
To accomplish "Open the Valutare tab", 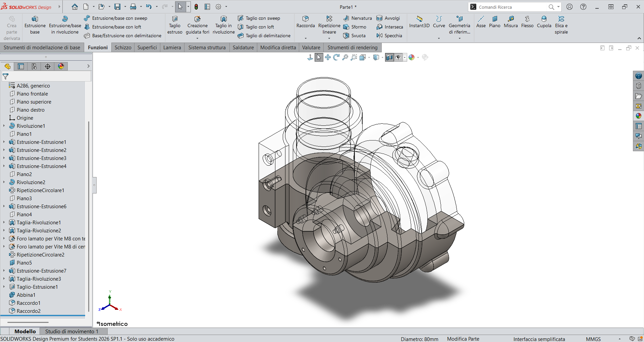I will click(311, 48).
